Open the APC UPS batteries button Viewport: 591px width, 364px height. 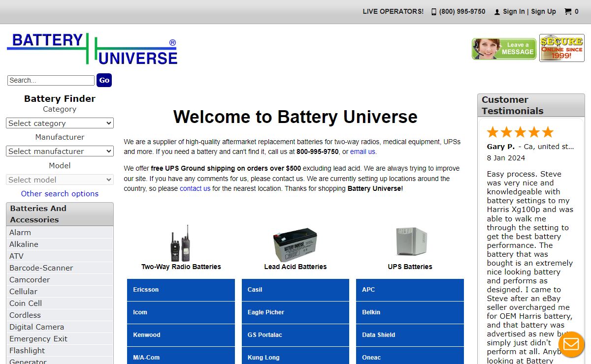410,290
